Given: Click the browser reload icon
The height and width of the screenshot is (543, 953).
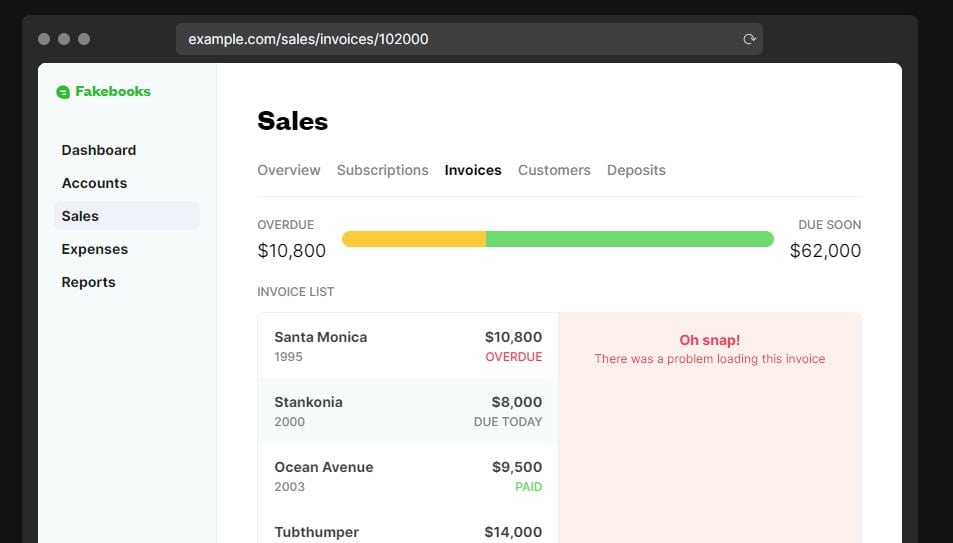Looking at the screenshot, I should pos(749,39).
